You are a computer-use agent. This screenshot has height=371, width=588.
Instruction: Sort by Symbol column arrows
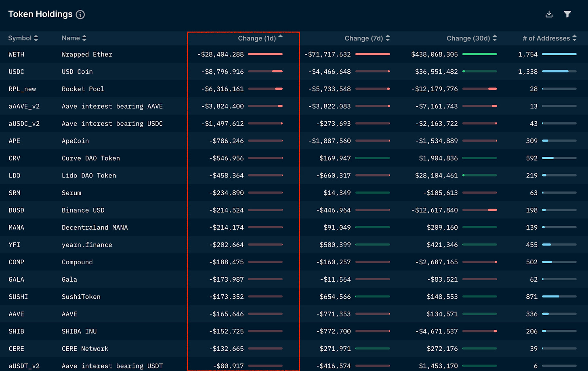point(36,38)
